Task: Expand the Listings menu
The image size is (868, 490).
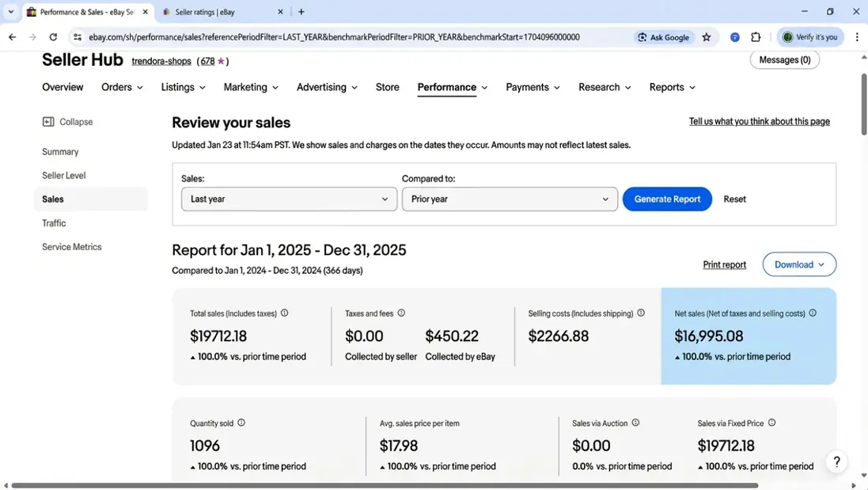Action: pyautogui.click(x=184, y=88)
